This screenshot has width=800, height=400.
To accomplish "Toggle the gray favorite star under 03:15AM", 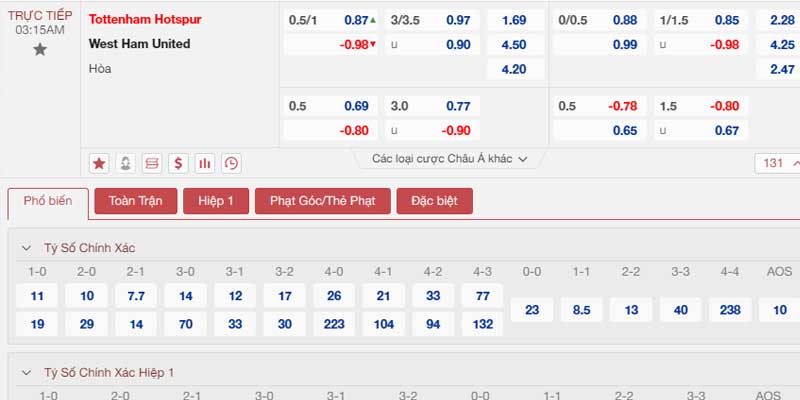I will pos(40,49).
